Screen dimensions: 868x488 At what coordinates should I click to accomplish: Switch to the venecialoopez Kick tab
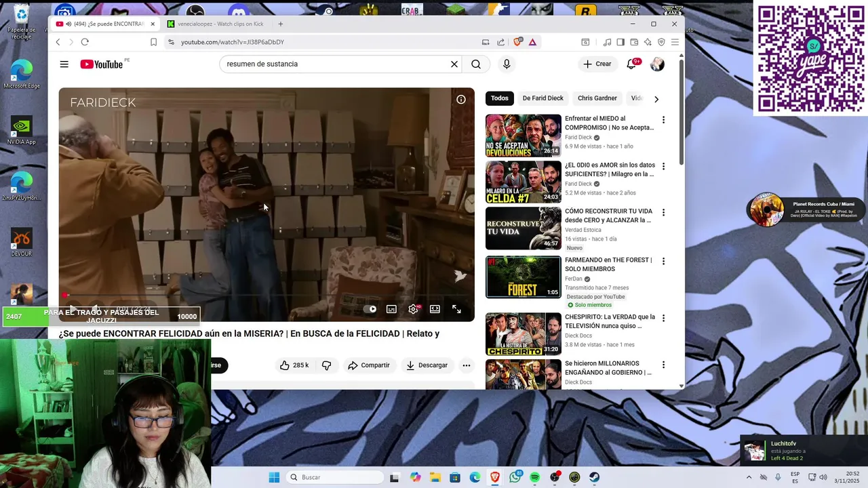[217, 24]
